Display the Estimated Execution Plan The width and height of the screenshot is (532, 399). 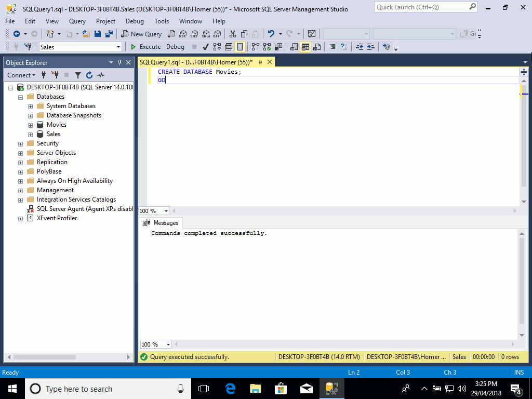click(x=217, y=47)
